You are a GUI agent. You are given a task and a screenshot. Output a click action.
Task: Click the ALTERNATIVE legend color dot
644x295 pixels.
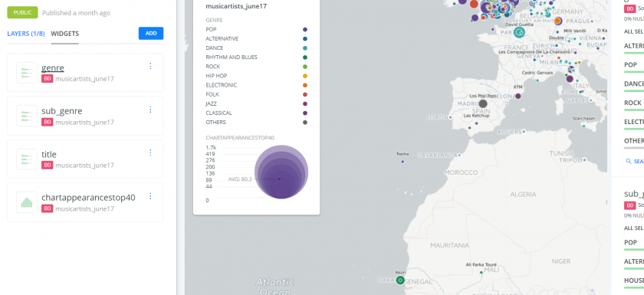[305, 39]
